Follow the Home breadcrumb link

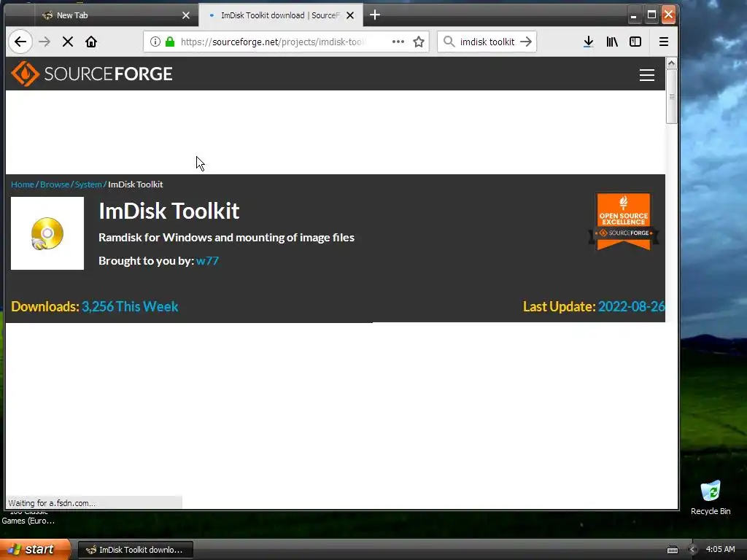pyautogui.click(x=23, y=184)
